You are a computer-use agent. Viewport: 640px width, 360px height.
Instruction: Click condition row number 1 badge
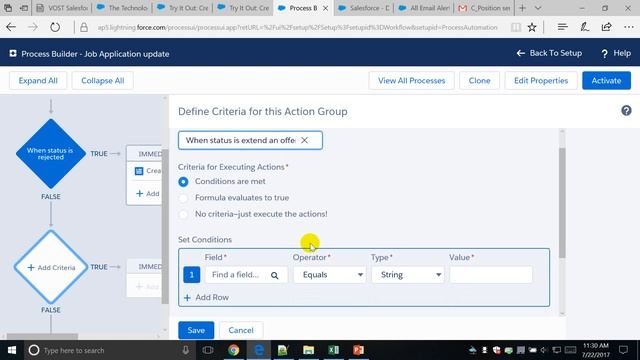191,275
